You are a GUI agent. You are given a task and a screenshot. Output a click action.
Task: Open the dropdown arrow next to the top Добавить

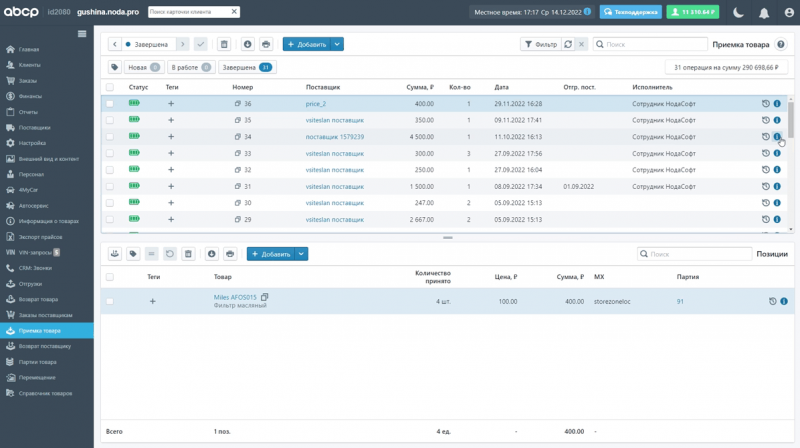click(x=337, y=44)
